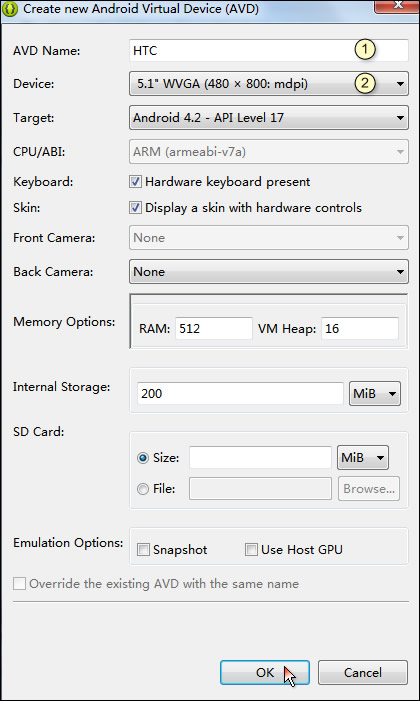Click the Cancel button
The width and height of the screenshot is (420, 701).
tap(363, 672)
